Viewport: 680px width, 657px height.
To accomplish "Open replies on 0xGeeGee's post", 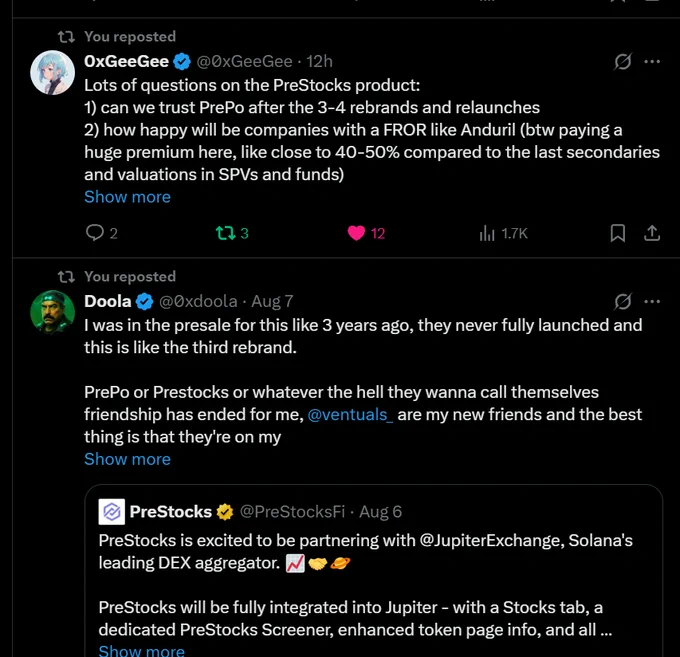I will click(101, 233).
